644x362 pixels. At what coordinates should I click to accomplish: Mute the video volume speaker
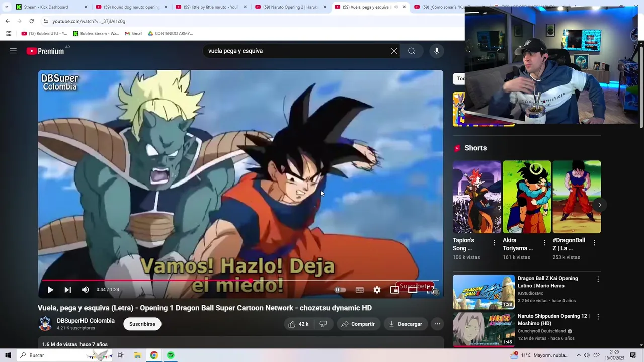85,290
